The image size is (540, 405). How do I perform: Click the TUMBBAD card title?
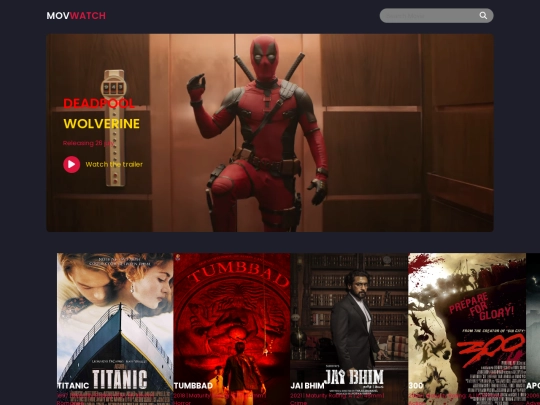click(x=193, y=386)
